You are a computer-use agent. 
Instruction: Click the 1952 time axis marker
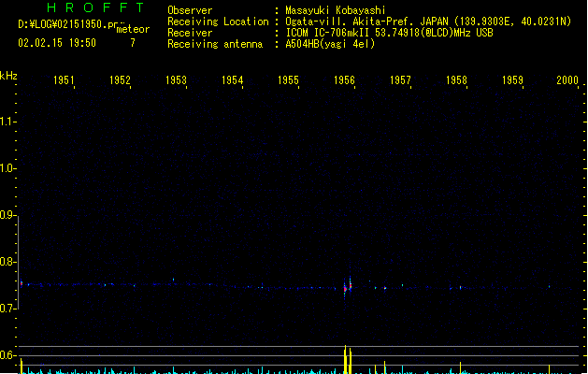(120, 80)
